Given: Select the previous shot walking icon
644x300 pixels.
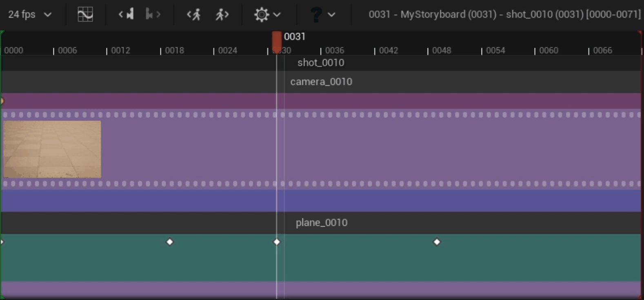Looking at the screenshot, I should (194, 15).
